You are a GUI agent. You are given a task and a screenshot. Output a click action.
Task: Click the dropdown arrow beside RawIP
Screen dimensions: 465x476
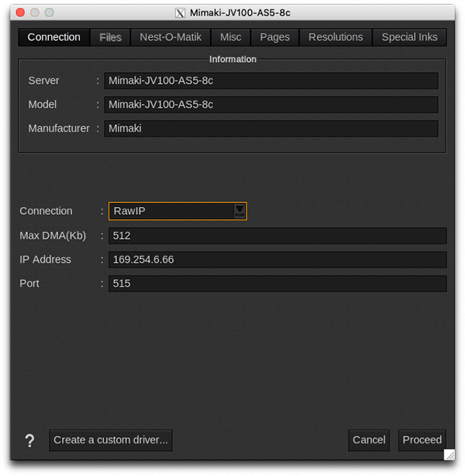(x=239, y=211)
